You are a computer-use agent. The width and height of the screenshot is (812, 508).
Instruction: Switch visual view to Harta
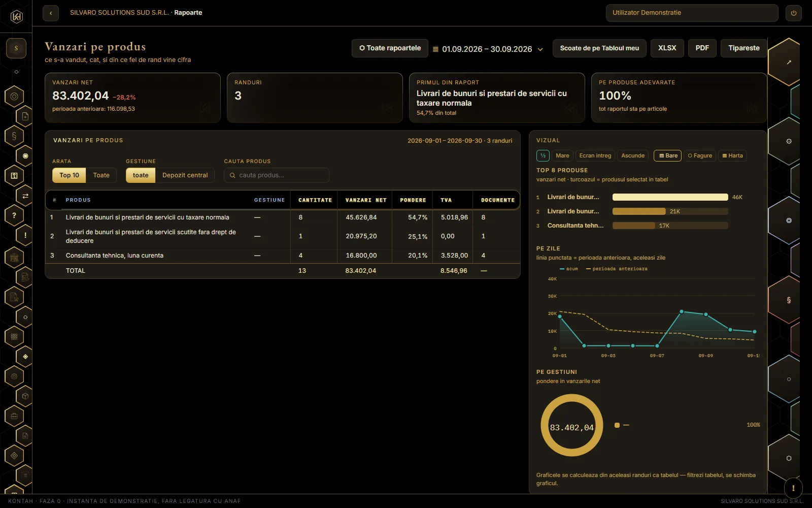point(732,155)
